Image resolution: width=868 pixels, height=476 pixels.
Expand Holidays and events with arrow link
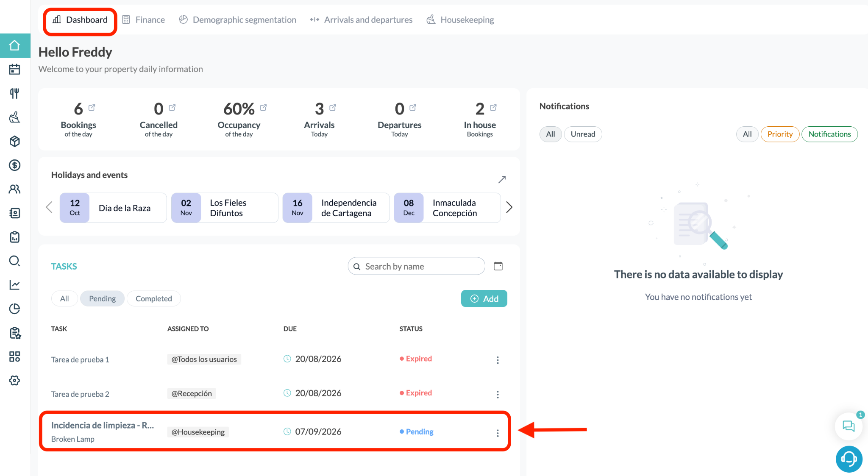click(502, 179)
